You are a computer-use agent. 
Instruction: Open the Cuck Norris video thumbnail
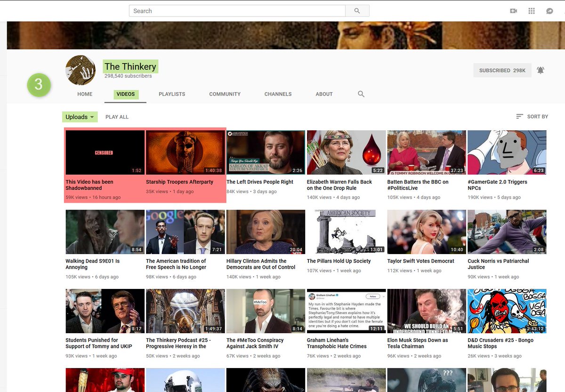pyautogui.click(x=507, y=232)
